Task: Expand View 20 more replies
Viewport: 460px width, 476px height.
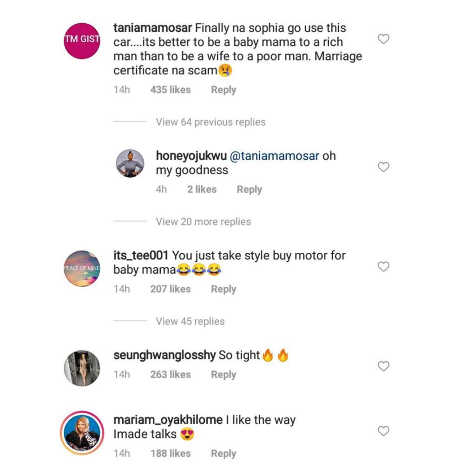Action: click(x=203, y=222)
